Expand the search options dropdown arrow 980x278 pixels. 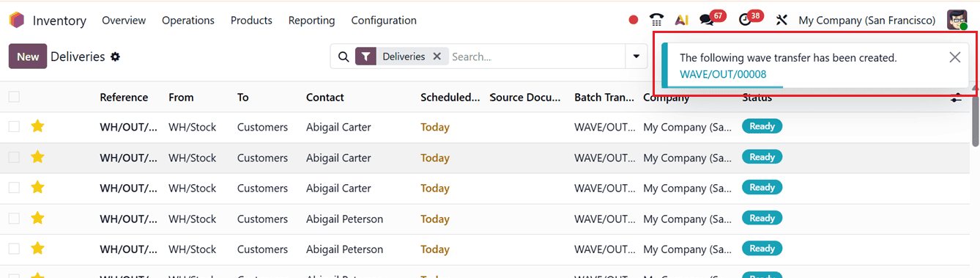point(636,56)
